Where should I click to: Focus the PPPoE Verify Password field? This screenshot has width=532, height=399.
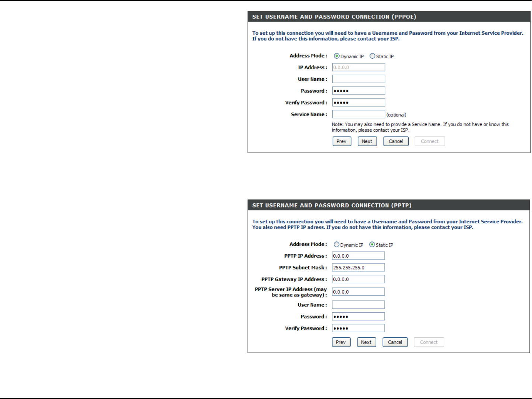pyautogui.click(x=358, y=103)
